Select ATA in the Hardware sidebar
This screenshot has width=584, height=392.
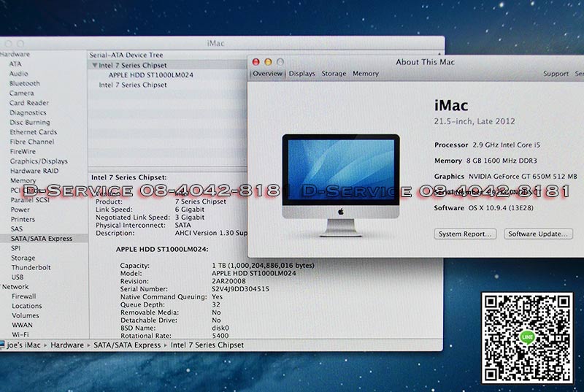pos(15,64)
